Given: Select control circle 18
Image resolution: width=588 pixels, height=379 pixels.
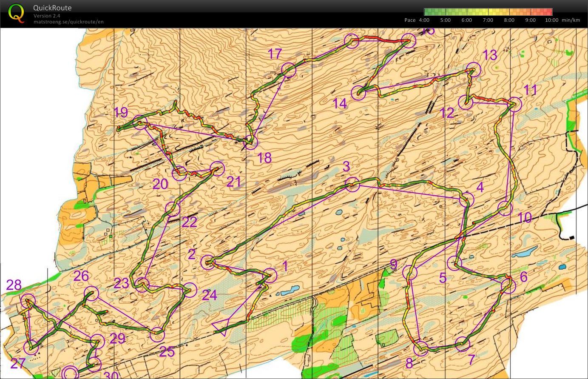Looking at the screenshot, I should tap(251, 142).
